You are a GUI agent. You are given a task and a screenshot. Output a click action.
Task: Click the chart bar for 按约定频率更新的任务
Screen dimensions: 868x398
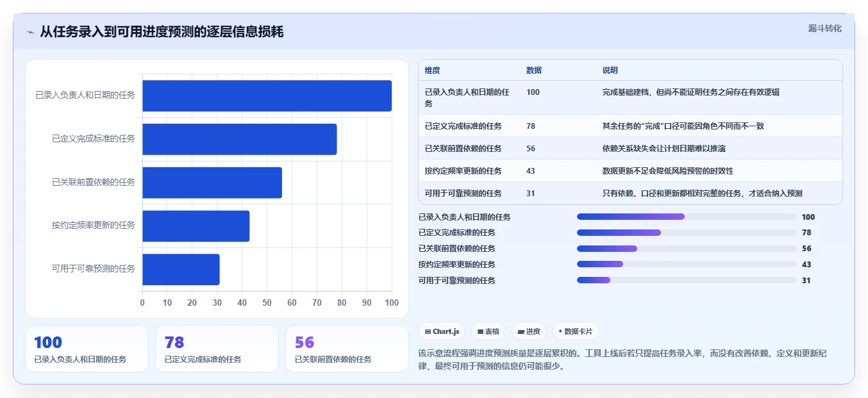click(x=196, y=226)
